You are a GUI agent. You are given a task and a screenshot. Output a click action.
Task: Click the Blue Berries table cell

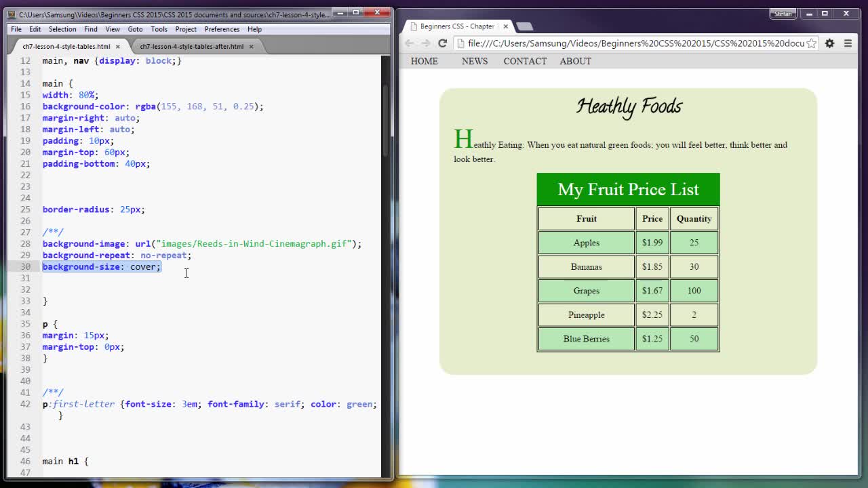pos(587,339)
